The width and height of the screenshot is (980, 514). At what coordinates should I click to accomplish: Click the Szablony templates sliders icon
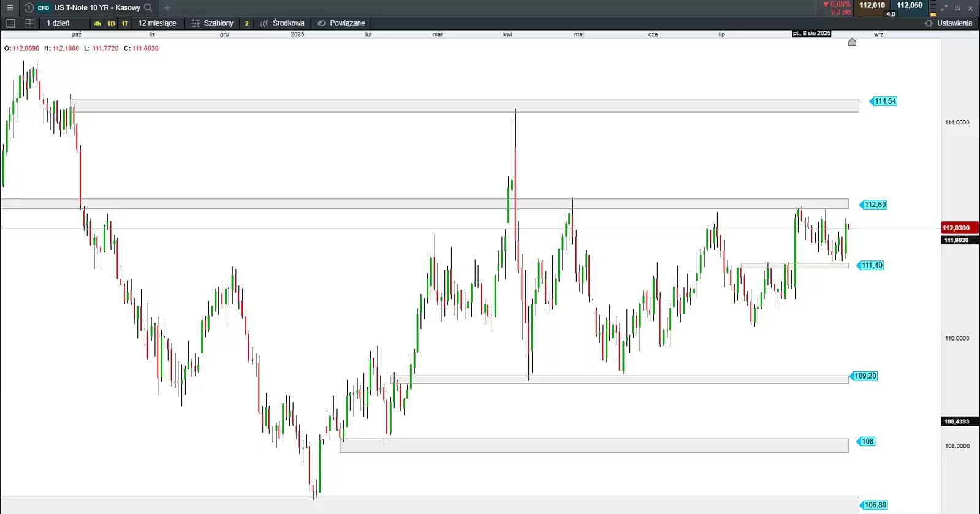coord(196,23)
